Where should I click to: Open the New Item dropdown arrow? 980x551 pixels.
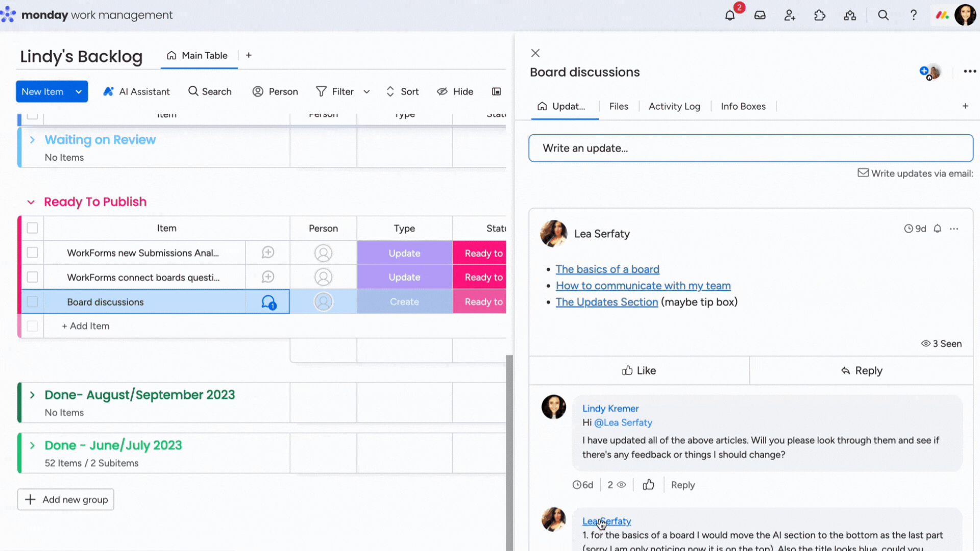[x=79, y=91]
